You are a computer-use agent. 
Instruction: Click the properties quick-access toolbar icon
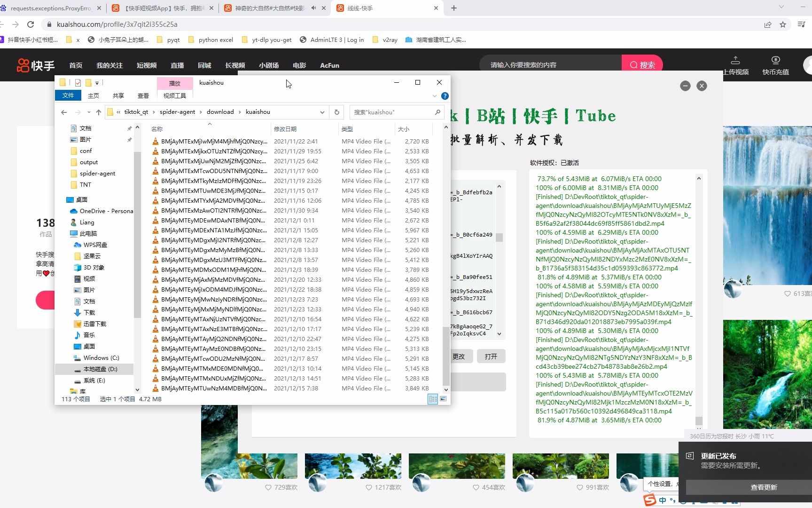[78, 83]
